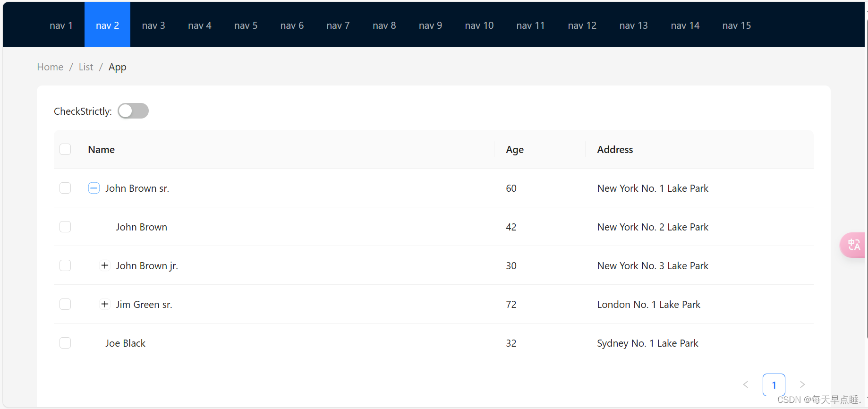Image resolution: width=868 pixels, height=409 pixels.
Task: Select the Jim Green sr. checkbox
Action: click(x=65, y=304)
